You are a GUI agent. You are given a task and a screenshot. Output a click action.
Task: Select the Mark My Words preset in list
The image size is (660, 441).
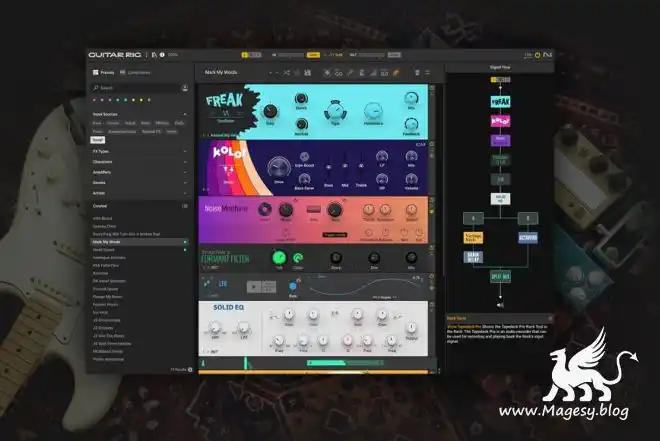[x=139, y=242]
